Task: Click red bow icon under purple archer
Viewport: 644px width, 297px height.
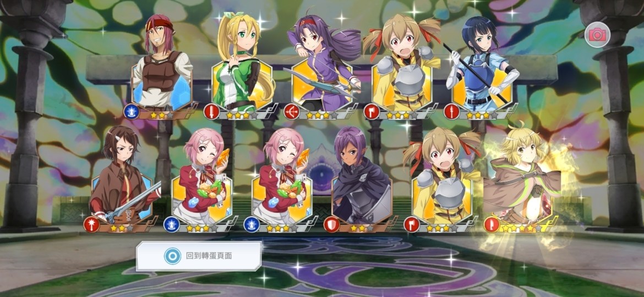Action: (x=291, y=112)
